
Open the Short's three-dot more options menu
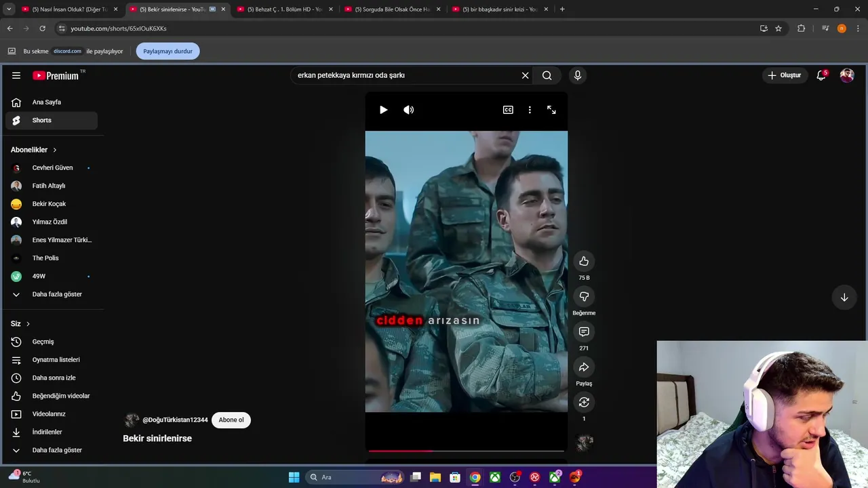(530, 110)
